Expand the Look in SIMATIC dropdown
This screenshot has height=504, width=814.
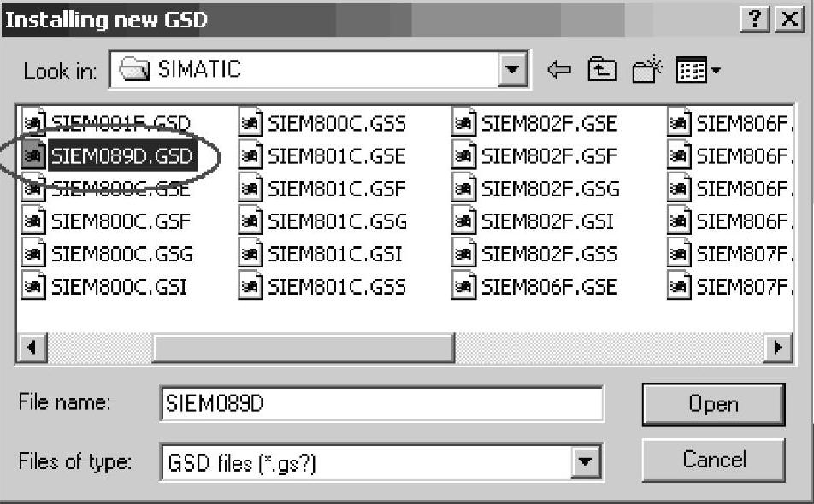(512, 69)
